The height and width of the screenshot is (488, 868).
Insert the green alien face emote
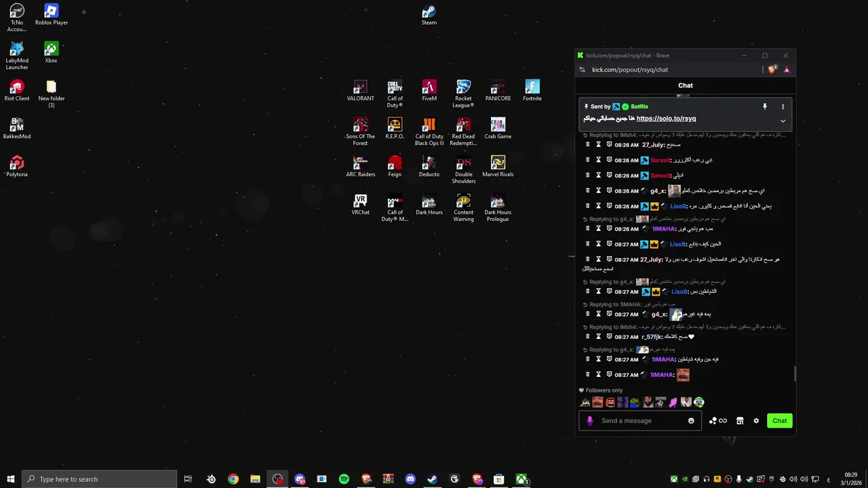tap(699, 403)
